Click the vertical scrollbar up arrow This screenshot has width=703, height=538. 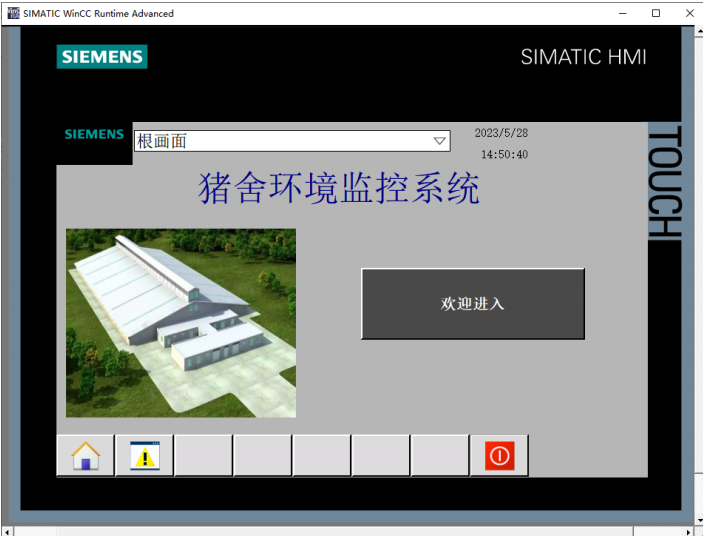(699, 31)
